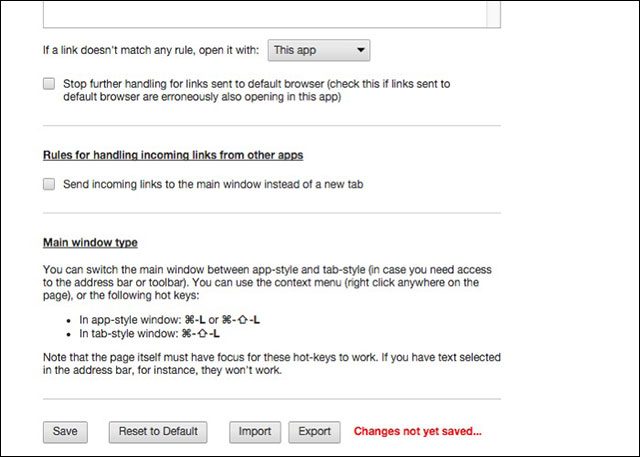Click the "Note that the page itself must have focus" paragraph
The image size is (640, 457).
click(x=272, y=364)
